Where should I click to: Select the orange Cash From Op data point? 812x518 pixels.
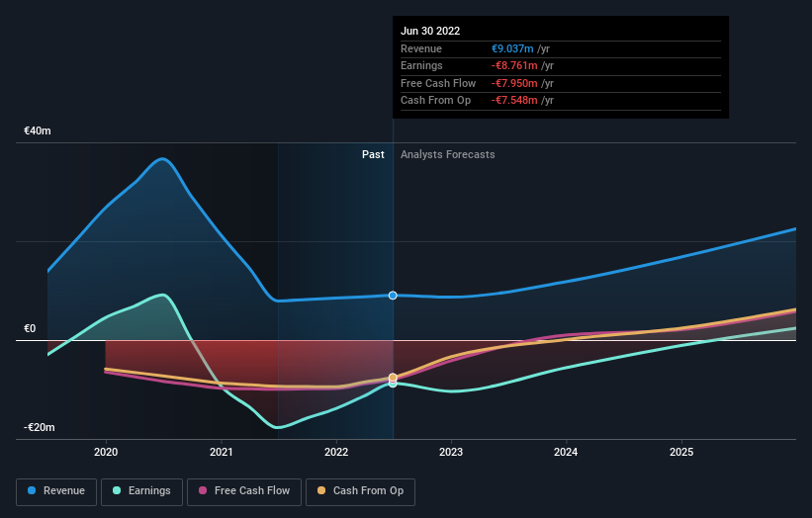(393, 378)
